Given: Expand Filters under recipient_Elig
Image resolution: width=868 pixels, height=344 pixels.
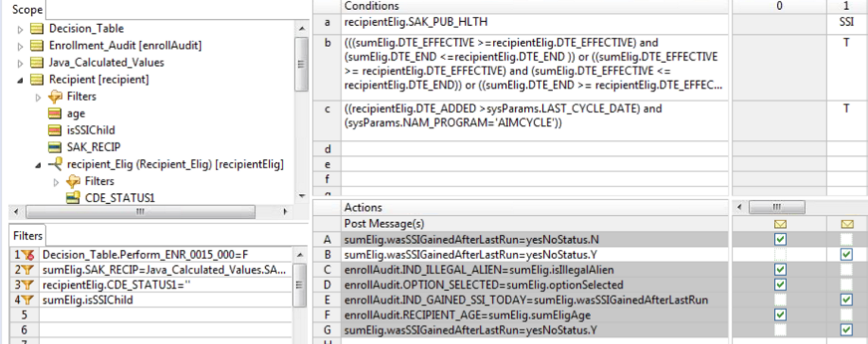Looking at the screenshot, I should [56, 181].
